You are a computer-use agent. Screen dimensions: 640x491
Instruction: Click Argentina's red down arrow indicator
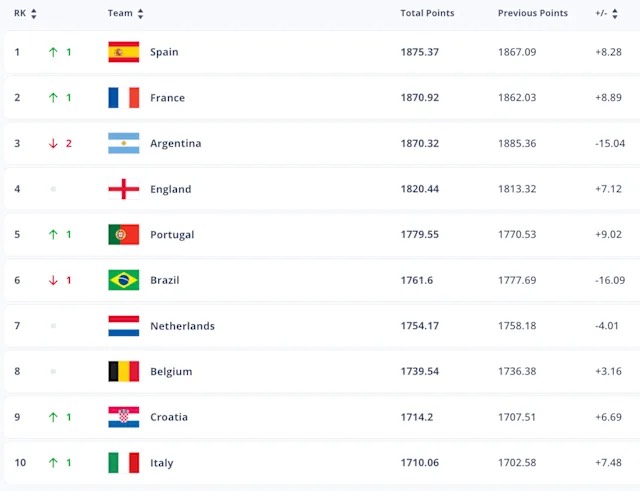[x=53, y=143]
